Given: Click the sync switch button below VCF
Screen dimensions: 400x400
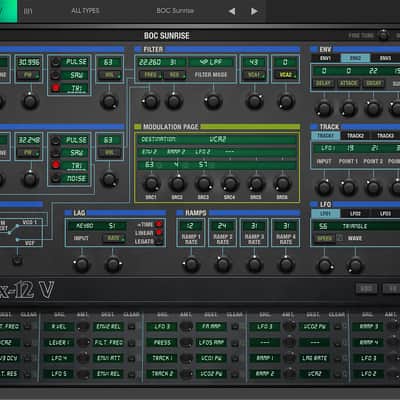Looking at the screenshot, I should tap(17, 260).
